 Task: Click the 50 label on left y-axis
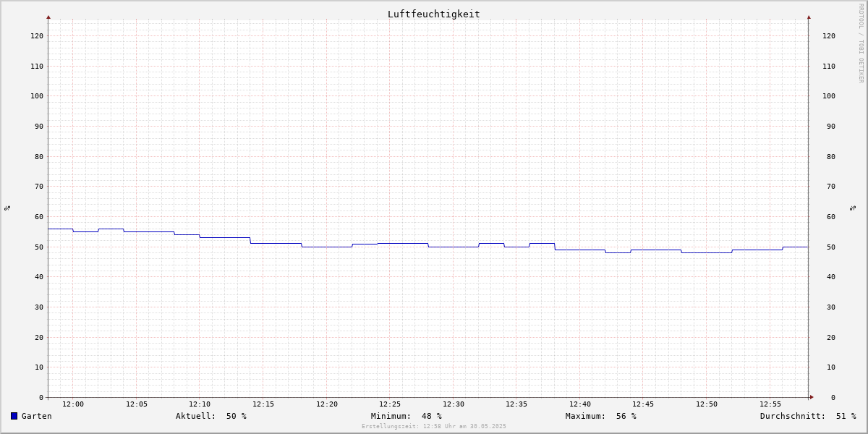point(39,247)
